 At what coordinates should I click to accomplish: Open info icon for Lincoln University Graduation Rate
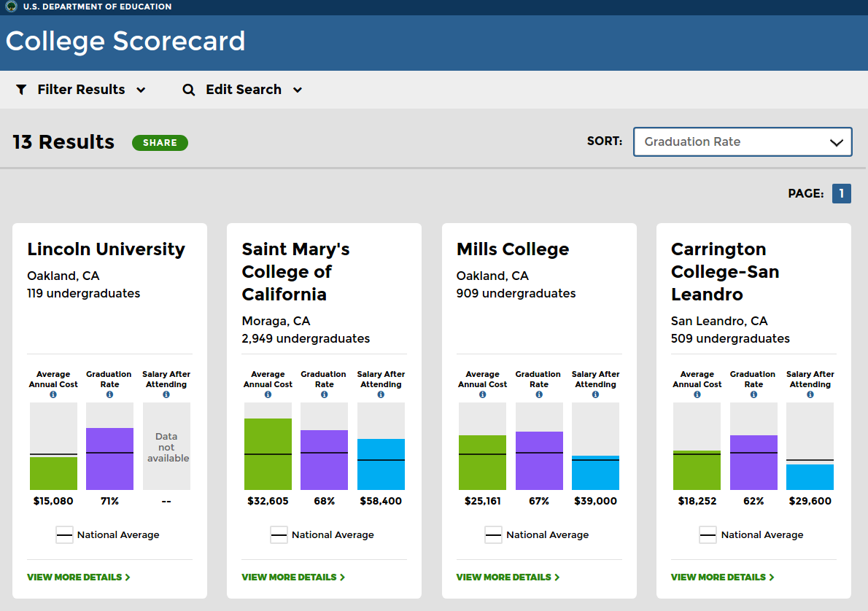(x=109, y=394)
